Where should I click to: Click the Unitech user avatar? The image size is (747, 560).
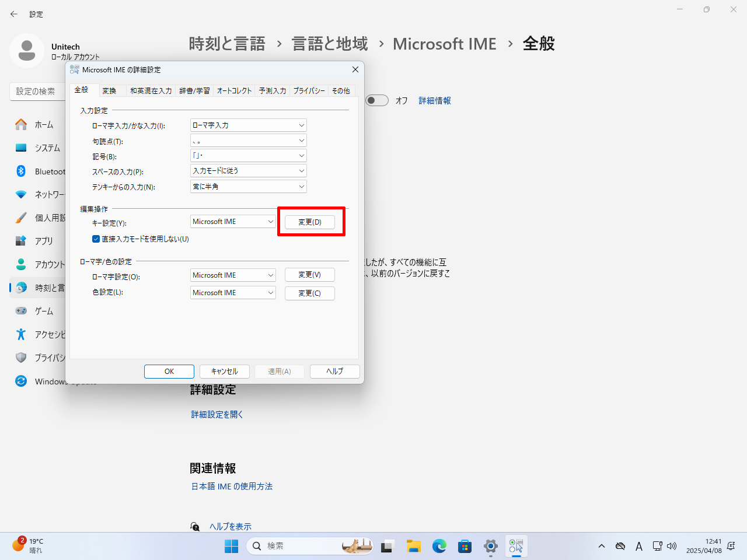point(27,51)
